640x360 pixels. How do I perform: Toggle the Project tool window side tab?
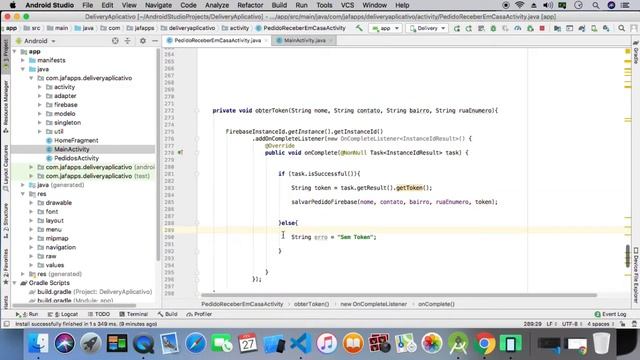[x=6, y=55]
